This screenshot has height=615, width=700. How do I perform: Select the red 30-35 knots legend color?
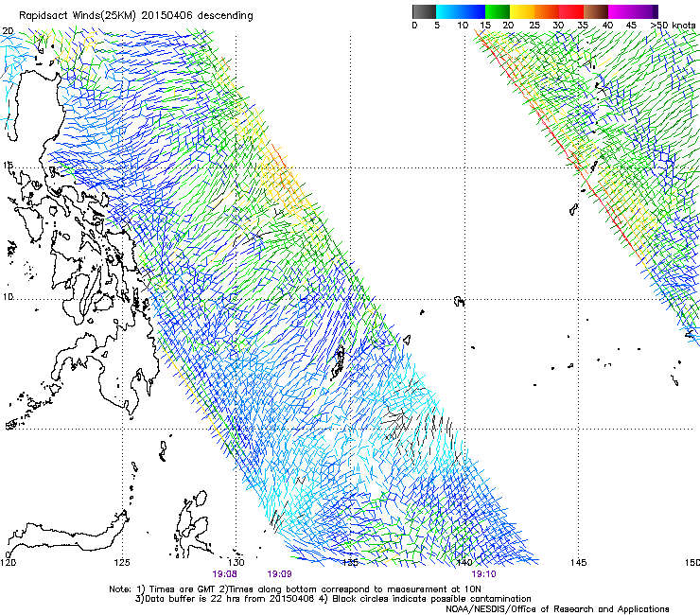click(571, 11)
